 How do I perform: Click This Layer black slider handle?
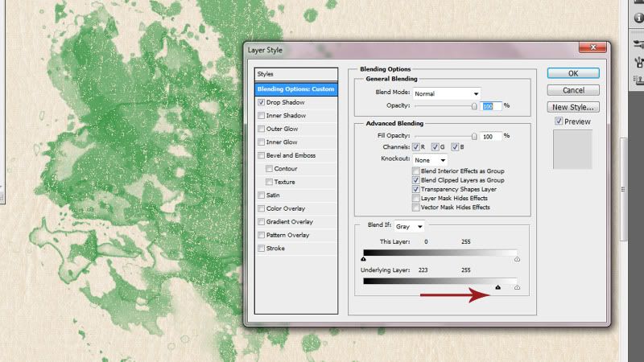[364, 259]
